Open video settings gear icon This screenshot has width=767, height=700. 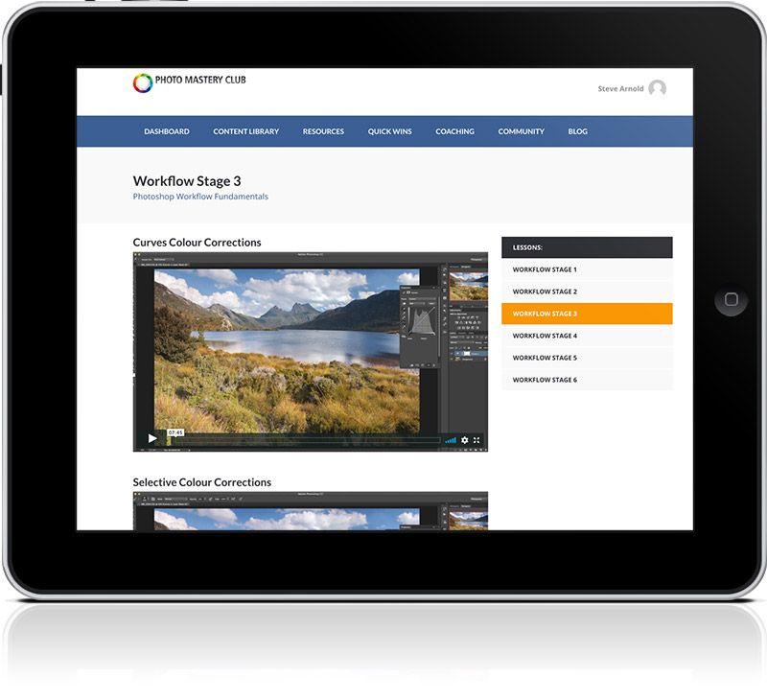tap(464, 440)
